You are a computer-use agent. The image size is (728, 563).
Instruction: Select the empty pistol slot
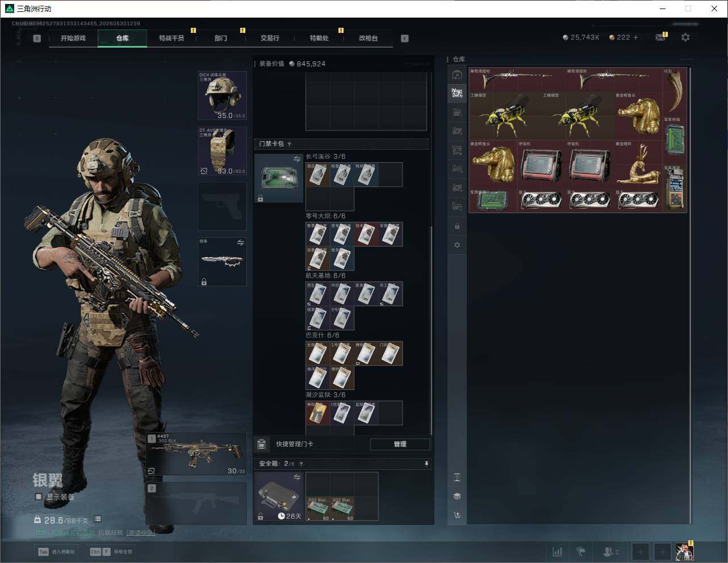[x=222, y=206]
